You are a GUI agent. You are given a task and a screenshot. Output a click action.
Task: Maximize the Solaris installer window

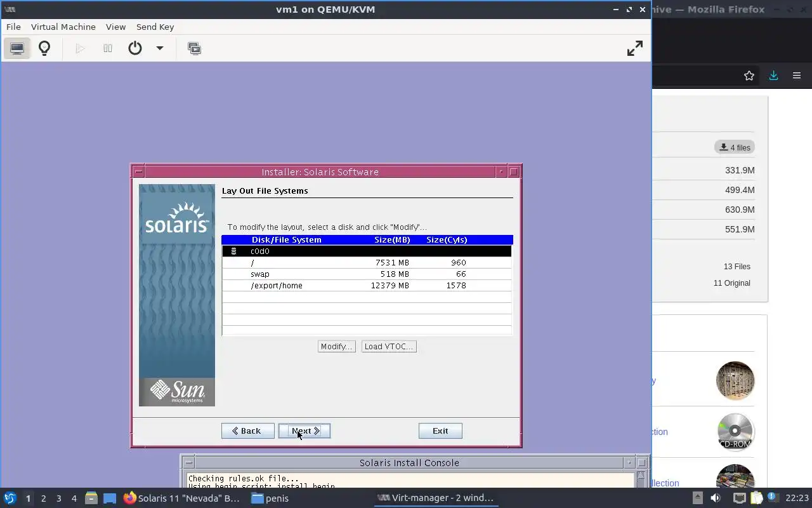coord(514,171)
